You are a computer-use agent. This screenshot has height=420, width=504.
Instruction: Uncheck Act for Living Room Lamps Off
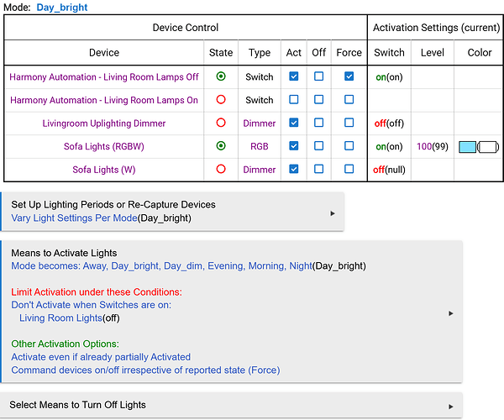(293, 76)
